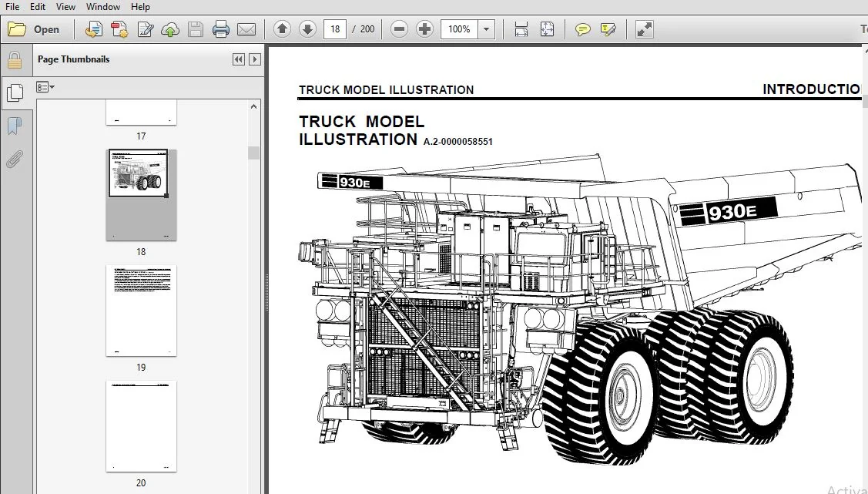Image resolution: width=868 pixels, height=494 pixels.
Task: Switch to read mode full screen icon
Action: [645, 29]
